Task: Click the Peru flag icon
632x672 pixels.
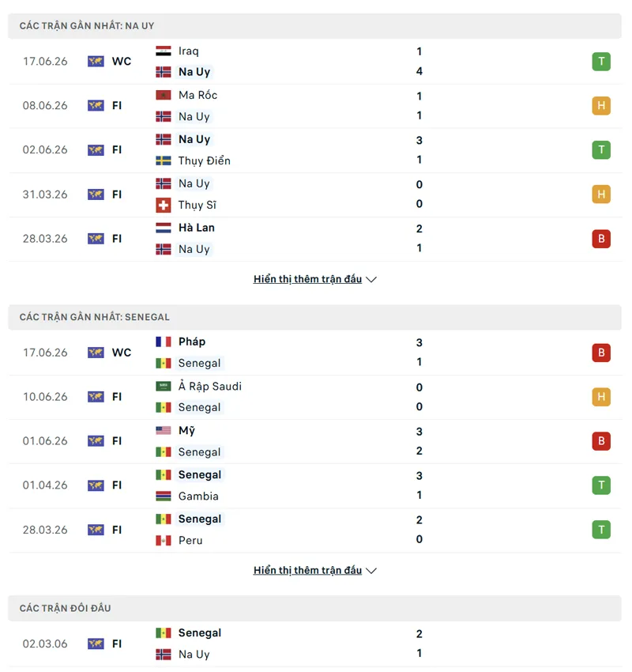Action: [164, 540]
